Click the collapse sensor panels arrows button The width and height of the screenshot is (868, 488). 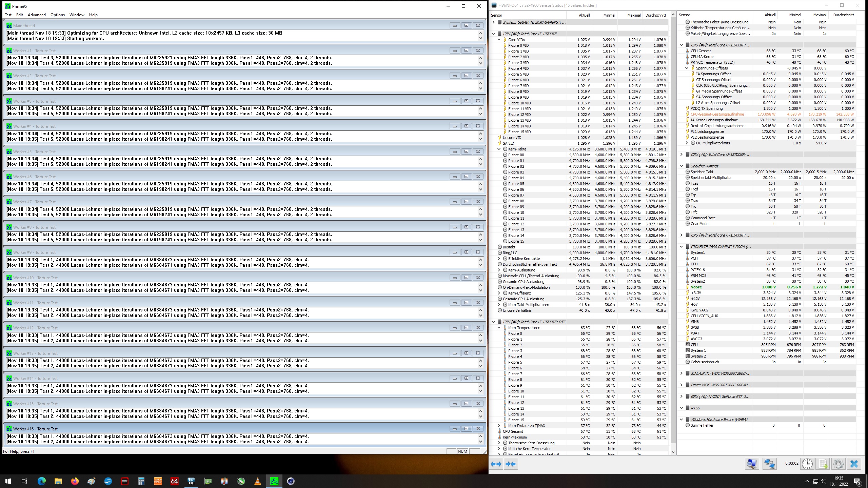tap(511, 464)
